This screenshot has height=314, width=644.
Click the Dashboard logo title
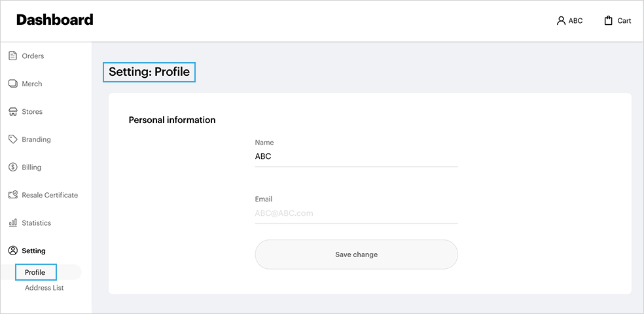click(55, 20)
